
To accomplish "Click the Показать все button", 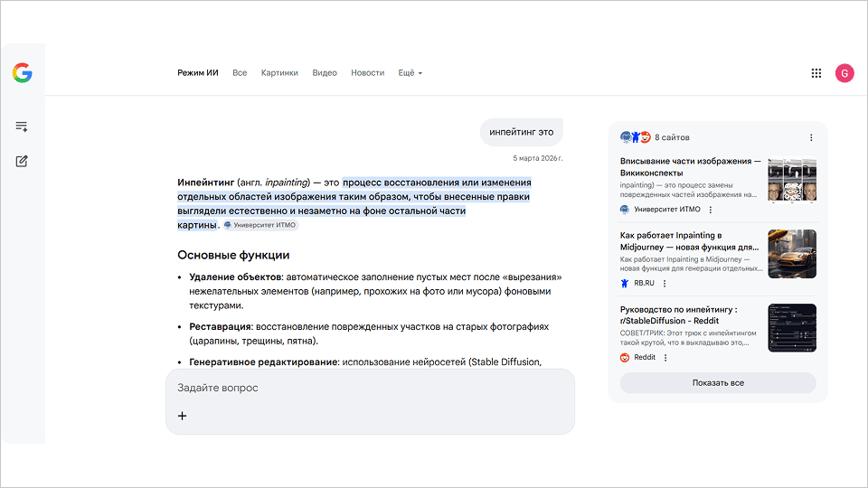I will click(718, 383).
